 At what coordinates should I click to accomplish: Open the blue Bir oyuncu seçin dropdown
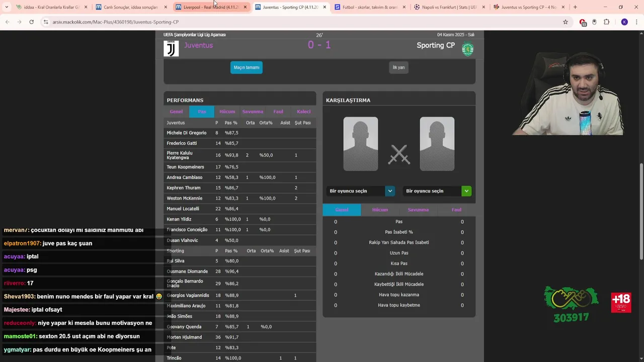(x=360, y=191)
